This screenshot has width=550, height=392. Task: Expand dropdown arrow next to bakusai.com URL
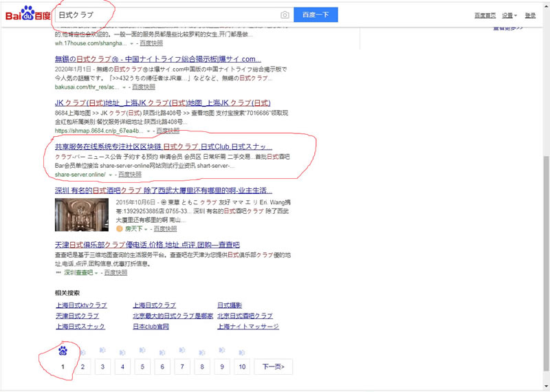click(x=124, y=87)
